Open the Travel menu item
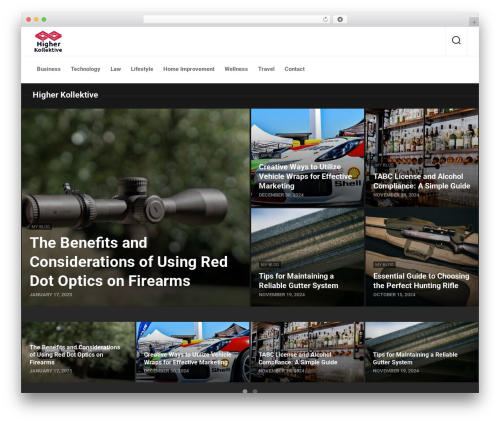500x423 pixels. (266, 69)
